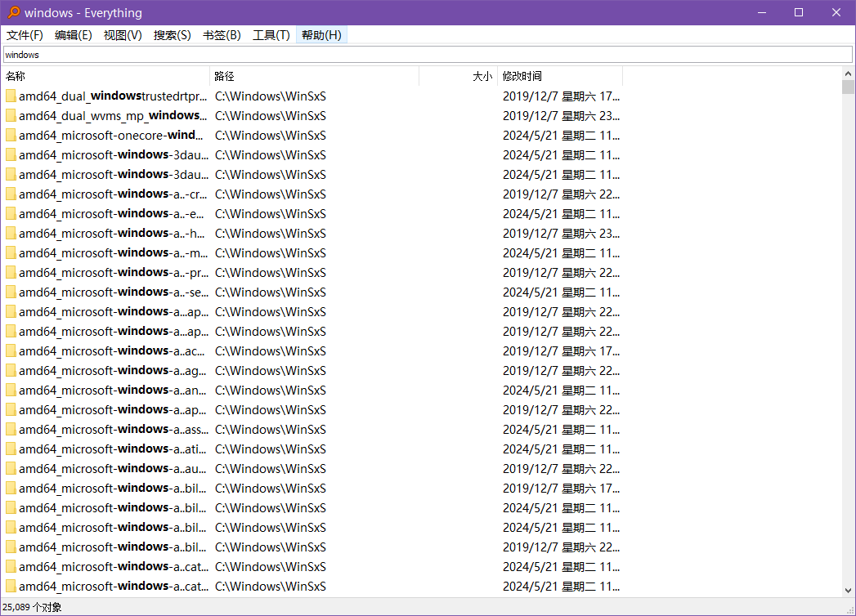The image size is (856, 616).
Task: Open the 编辑(E) menu
Action: pyautogui.click(x=73, y=35)
